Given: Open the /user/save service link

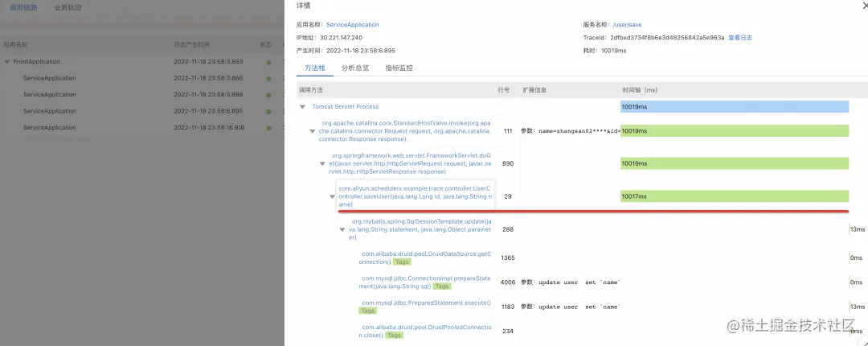Looking at the screenshot, I should 627,24.
